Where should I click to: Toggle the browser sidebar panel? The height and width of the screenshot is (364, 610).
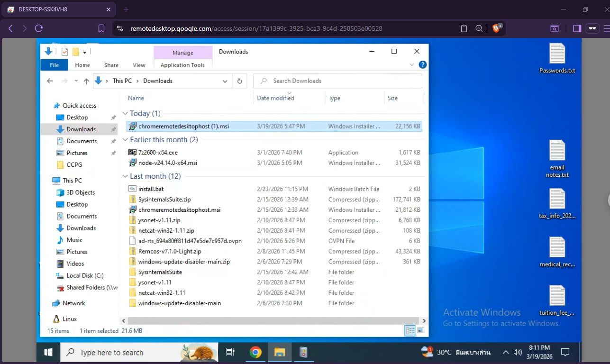[577, 28]
